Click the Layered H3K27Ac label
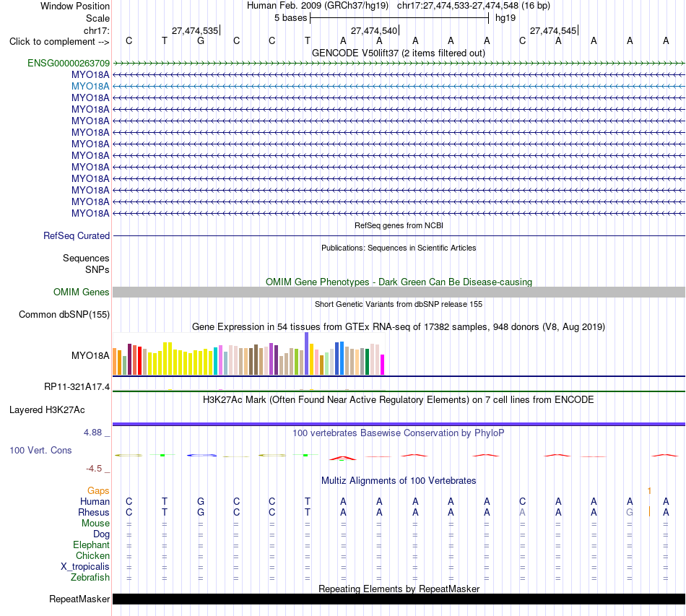This screenshot has width=686, height=616. pos(47,410)
